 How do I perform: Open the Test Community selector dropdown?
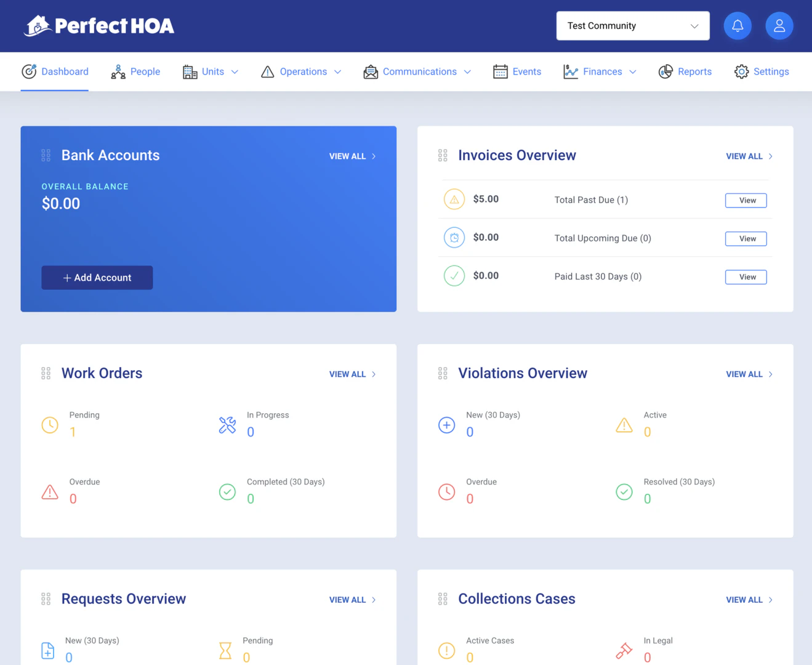click(x=632, y=26)
